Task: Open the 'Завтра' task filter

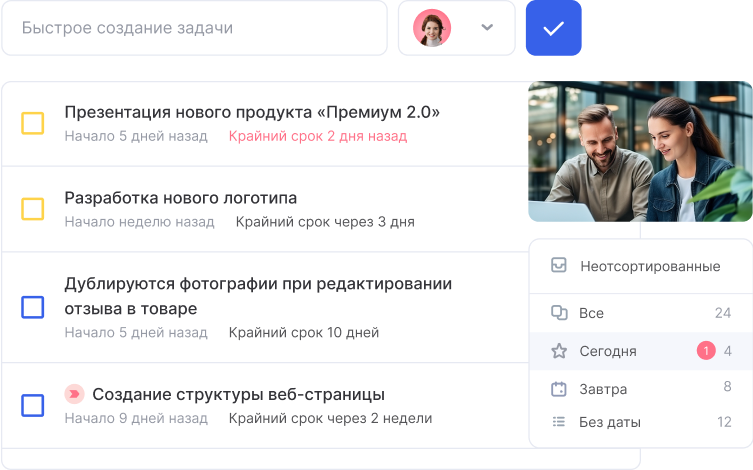Action: coord(603,388)
